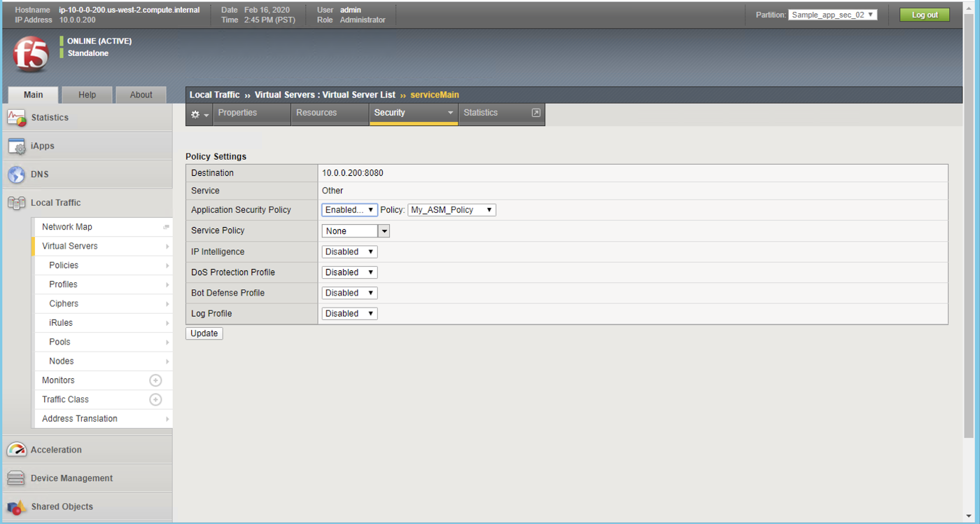Open Application Security Policy Enabled dropdown

[x=349, y=210]
